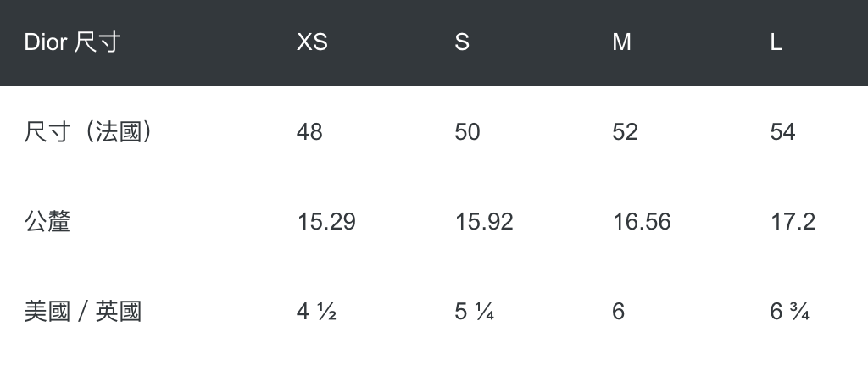Select US/UK size 4 ½ cell
Image resolution: width=868 pixels, height=371 pixels.
pyautogui.click(x=317, y=312)
